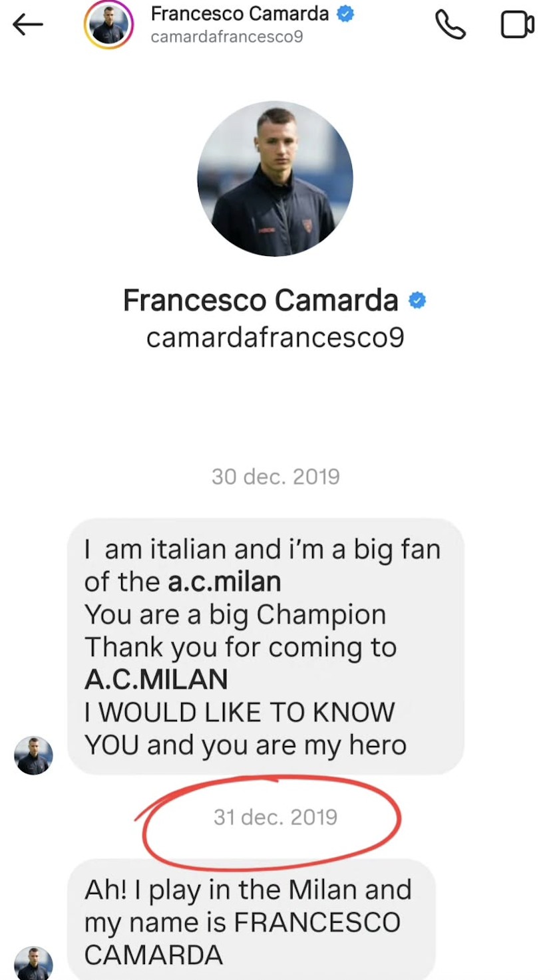The height and width of the screenshot is (980, 551).
Task: Click the circled 31 dec. 2019 date
Action: 275,816
